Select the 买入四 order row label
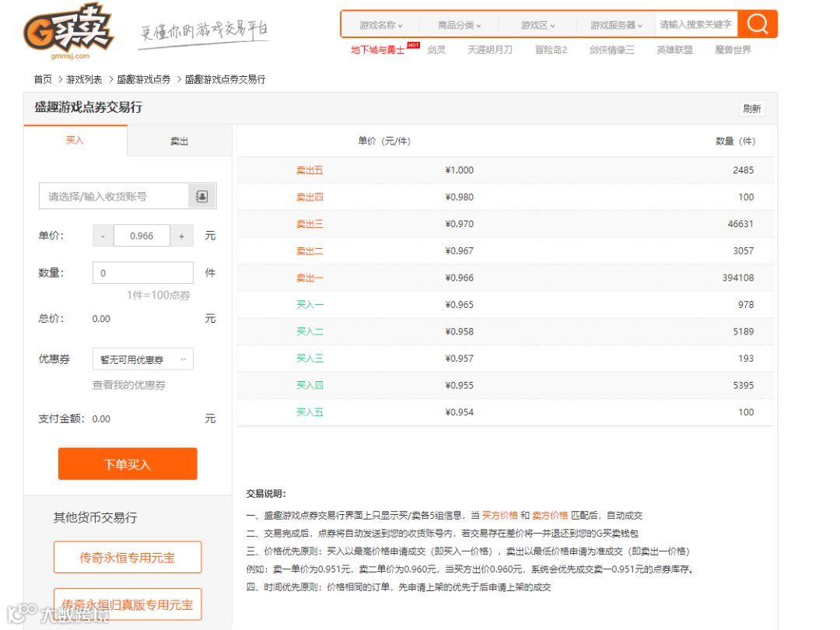 (310, 385)
